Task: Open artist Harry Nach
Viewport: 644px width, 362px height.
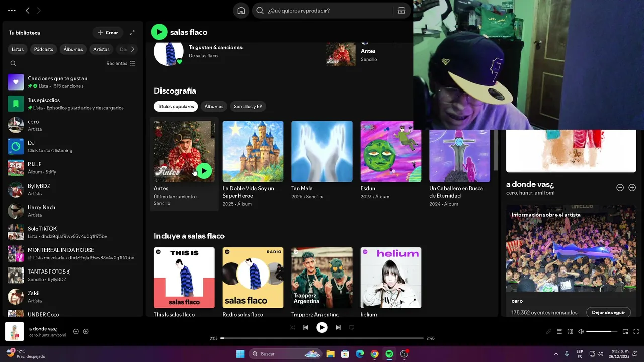Action: tap(72, 211)
